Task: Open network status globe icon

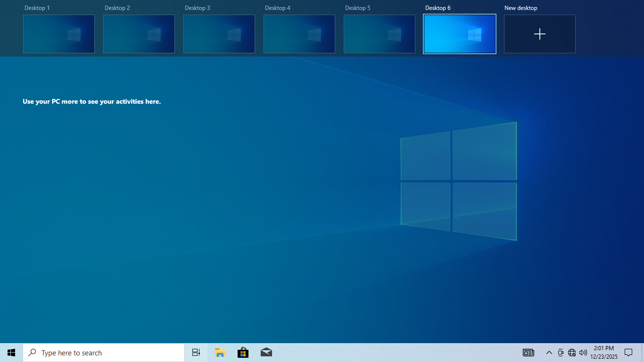Action: [572, 353]
